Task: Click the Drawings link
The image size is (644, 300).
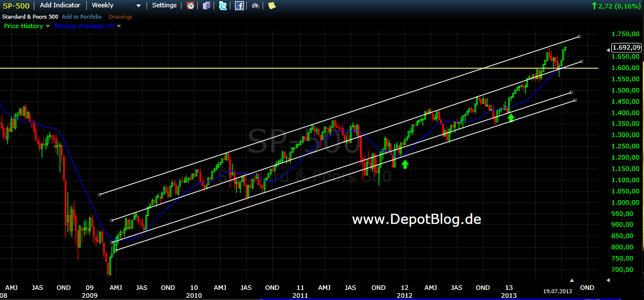Action: click(121, 17)
